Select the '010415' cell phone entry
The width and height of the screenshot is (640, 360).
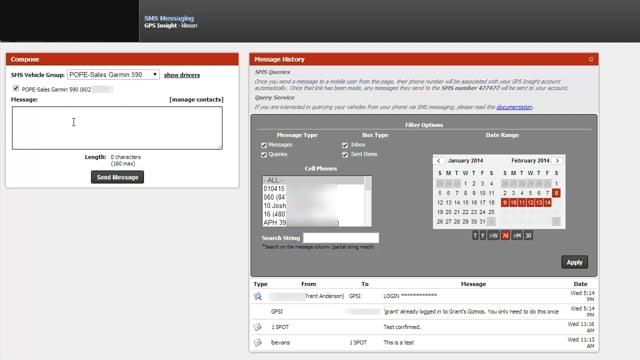[x=313, y=189]
